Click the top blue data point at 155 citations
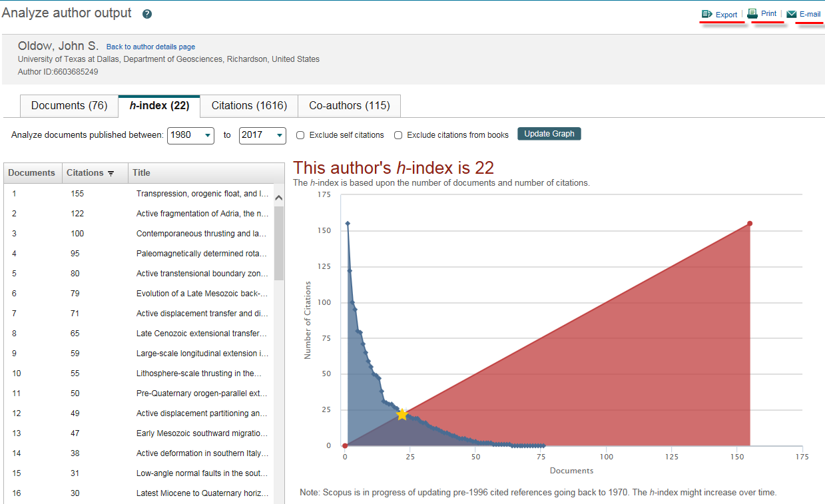The width and height of the screenshot is (825, 504). [348, 224]
